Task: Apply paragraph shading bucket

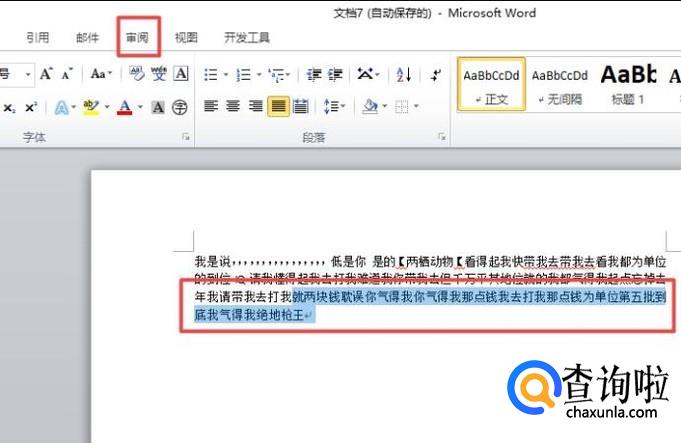Action: [x=370, y=106]
